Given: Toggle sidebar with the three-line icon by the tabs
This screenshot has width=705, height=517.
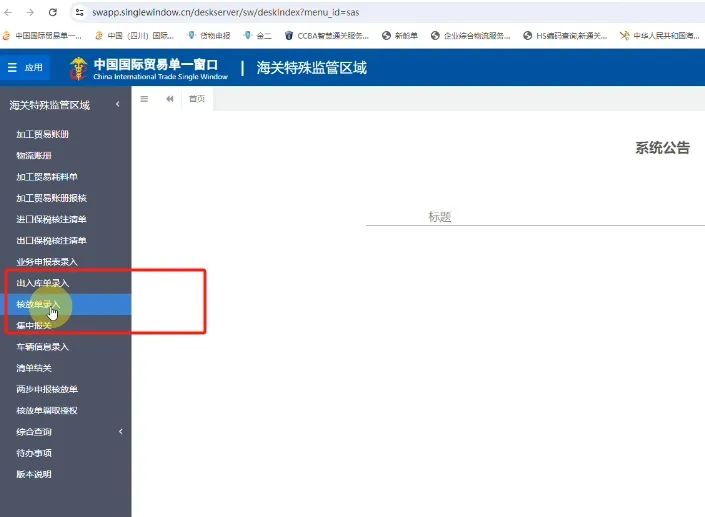Looking at the screenshot, I should [x=145, y=99].
